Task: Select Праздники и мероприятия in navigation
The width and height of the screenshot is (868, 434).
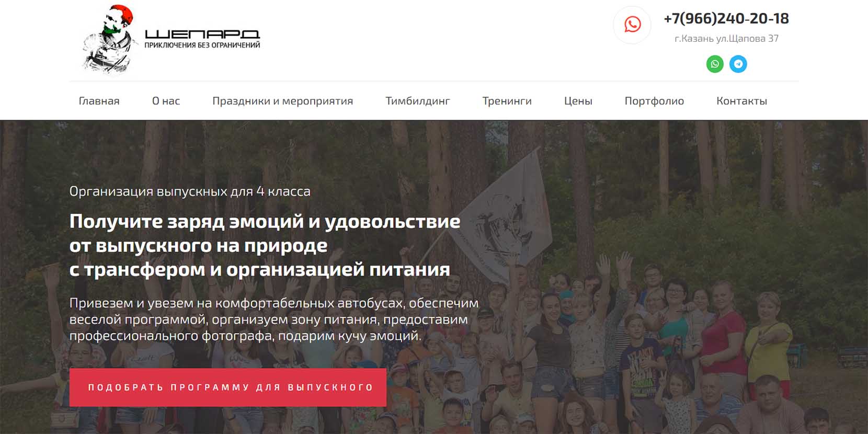Action: point(282,101)
